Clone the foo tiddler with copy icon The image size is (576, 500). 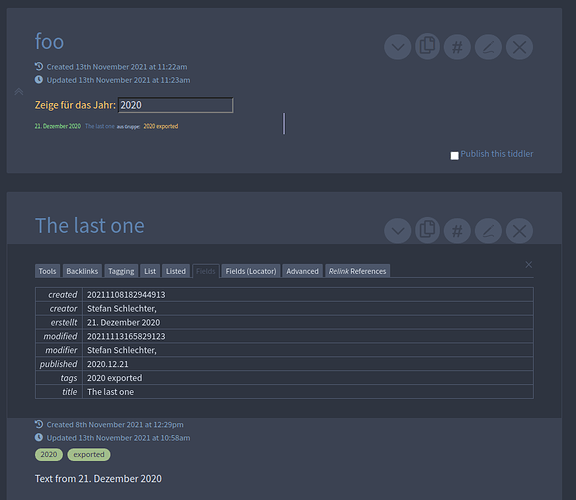click(x=428, y=47)
